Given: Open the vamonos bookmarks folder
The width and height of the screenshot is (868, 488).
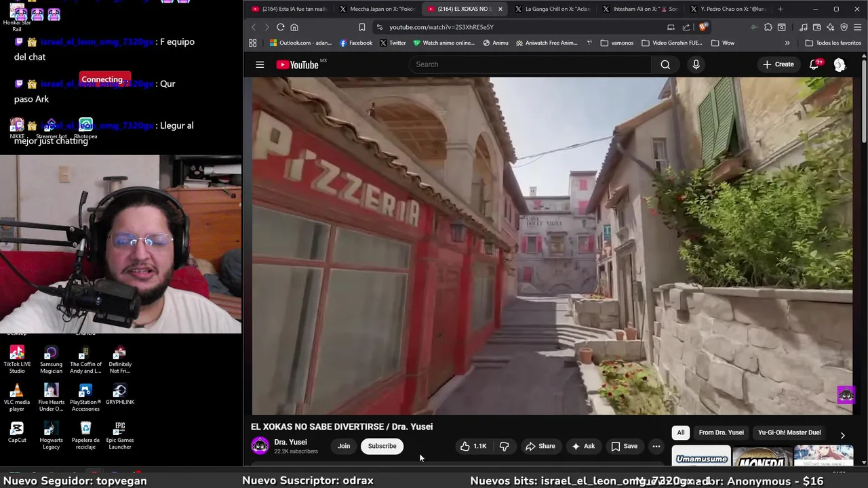Looking at the screenshot, I should 616,43.
